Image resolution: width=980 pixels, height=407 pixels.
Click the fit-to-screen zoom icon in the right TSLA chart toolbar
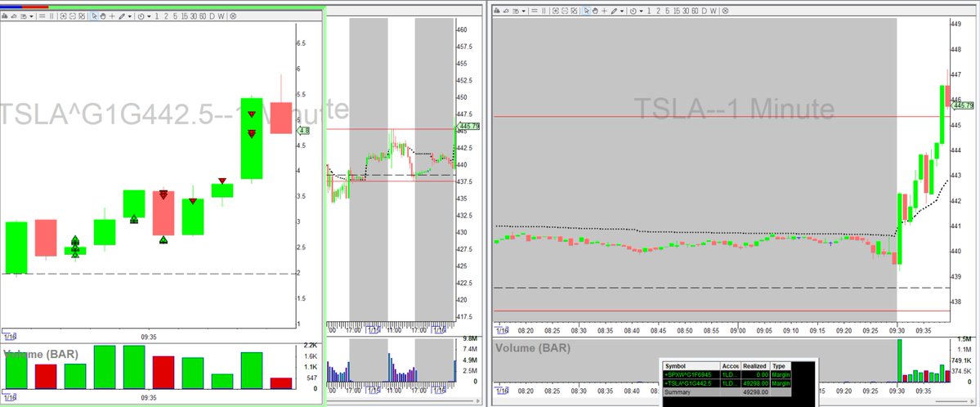tap(574, 11)
